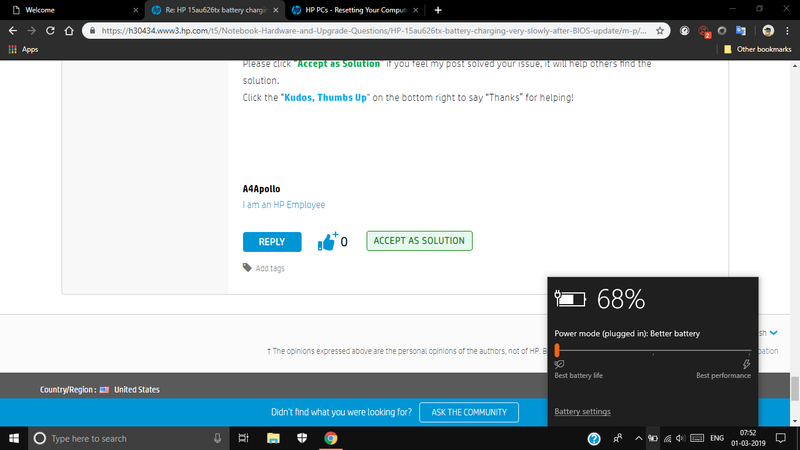This screenshot has width=800, height=450.
Task: Click the Type here to search box
Action: pos(128,438)
